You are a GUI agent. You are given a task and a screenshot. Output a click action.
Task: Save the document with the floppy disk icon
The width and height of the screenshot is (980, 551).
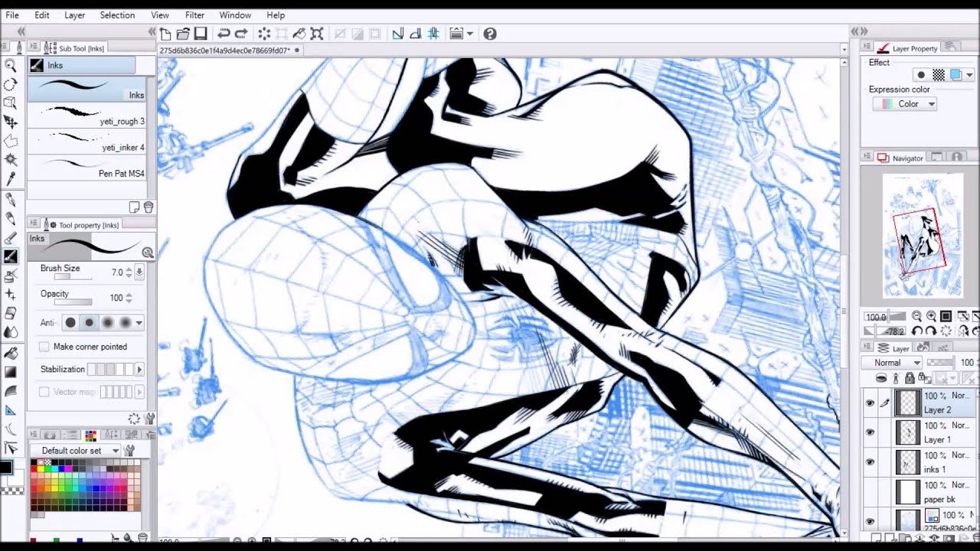(201, 34)
